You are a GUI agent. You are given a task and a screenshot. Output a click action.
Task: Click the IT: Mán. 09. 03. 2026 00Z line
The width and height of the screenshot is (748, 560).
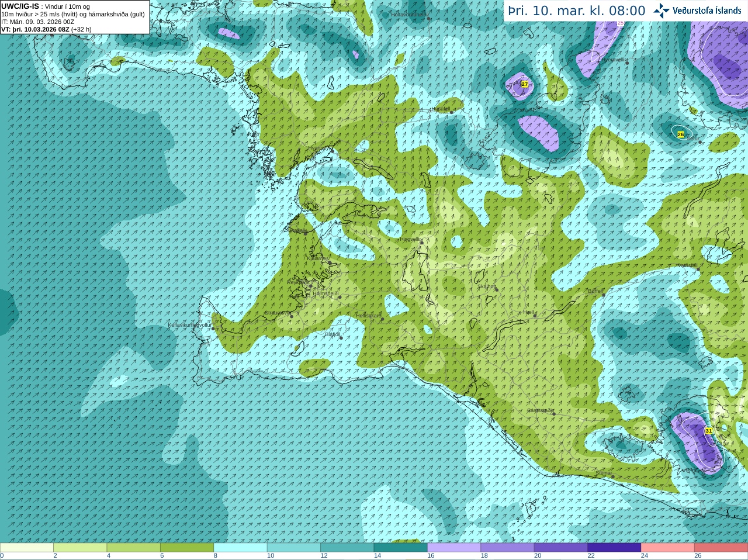tap(38, 22)
